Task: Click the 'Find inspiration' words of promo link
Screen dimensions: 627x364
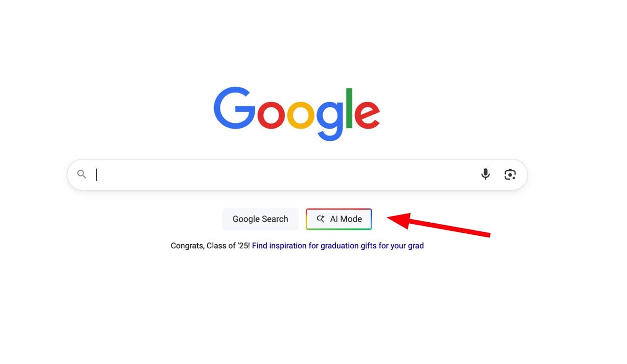Action: tap(279, 246)
